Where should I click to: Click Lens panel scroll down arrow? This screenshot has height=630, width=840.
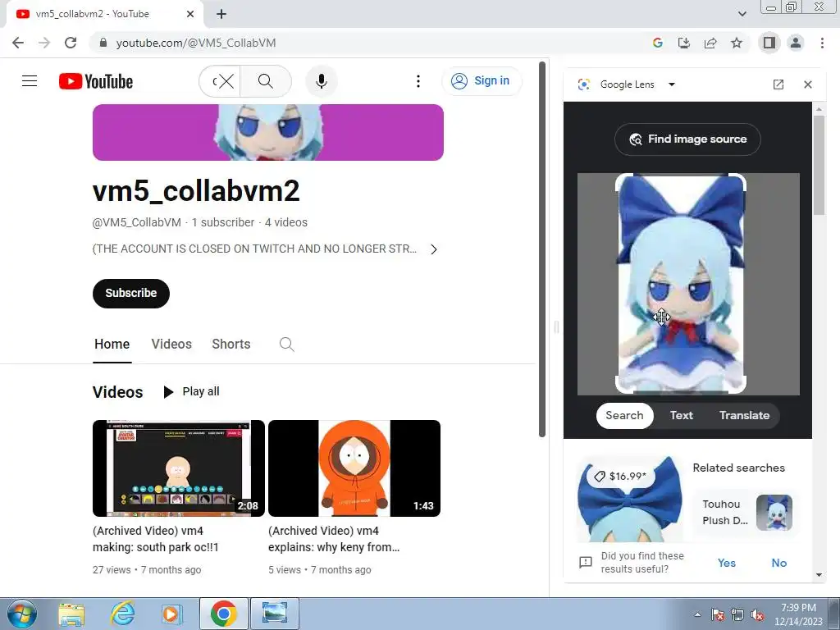tap(819, 575)
